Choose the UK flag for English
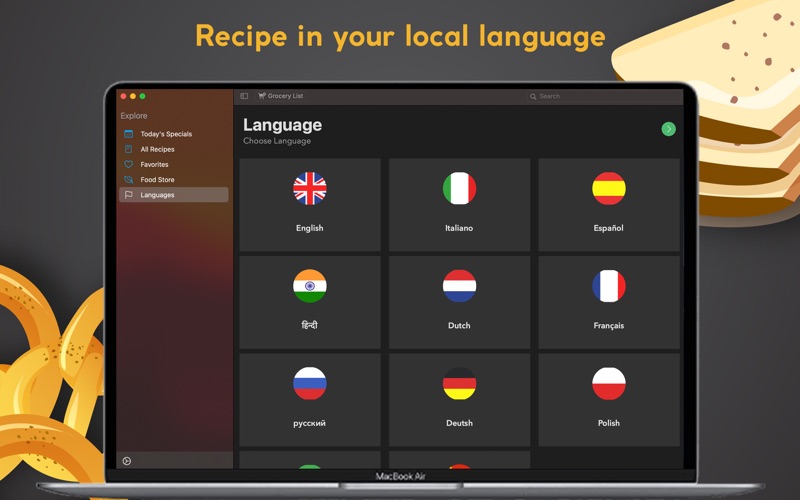Screen dimensions: 800x500 (310, 188)
